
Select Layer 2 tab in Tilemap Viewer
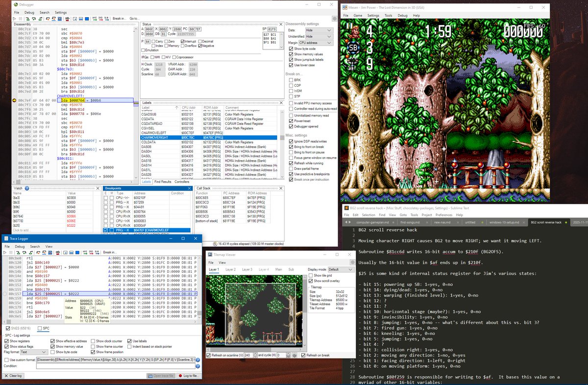point(230,269)
